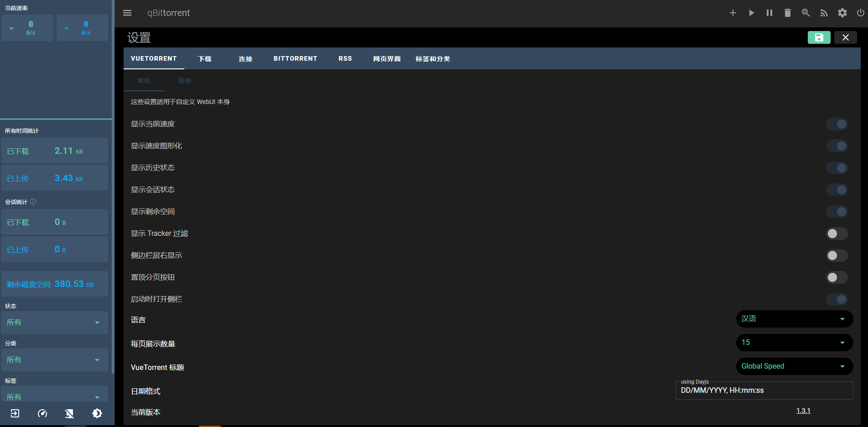This screenshot has width=868, height=427.
Task: Open the 语言 dropdown showing 汉语
Action: 794,319
